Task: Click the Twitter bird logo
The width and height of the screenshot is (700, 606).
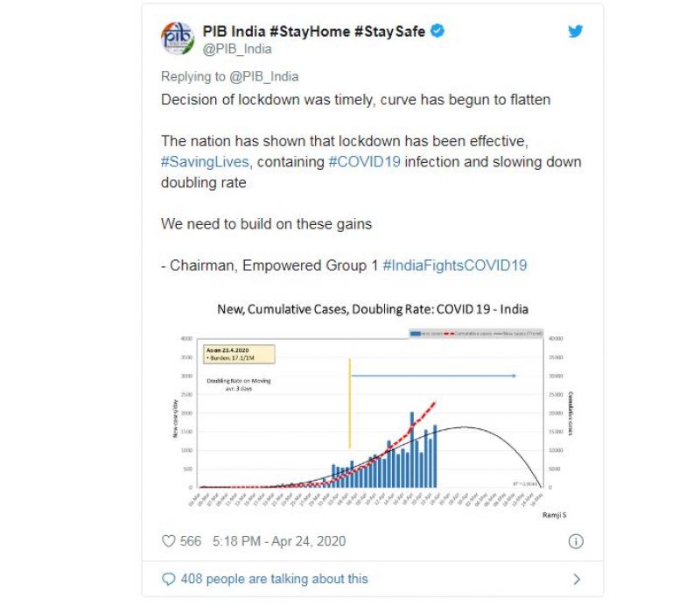Action: (574, 31)
